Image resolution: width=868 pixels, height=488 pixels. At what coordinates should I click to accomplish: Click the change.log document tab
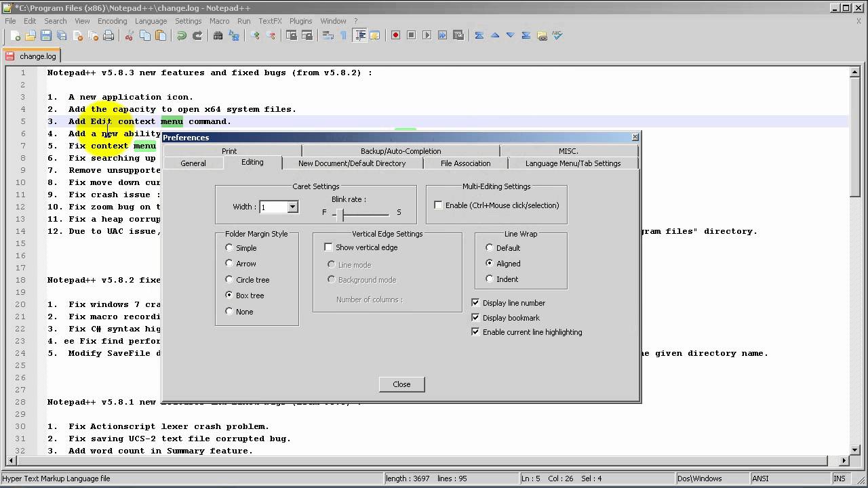pos(32,56)
